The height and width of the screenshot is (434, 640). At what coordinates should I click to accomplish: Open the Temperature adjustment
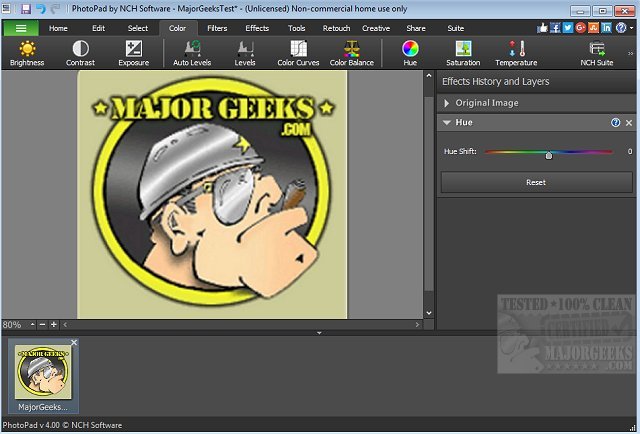tap(516, 53)
